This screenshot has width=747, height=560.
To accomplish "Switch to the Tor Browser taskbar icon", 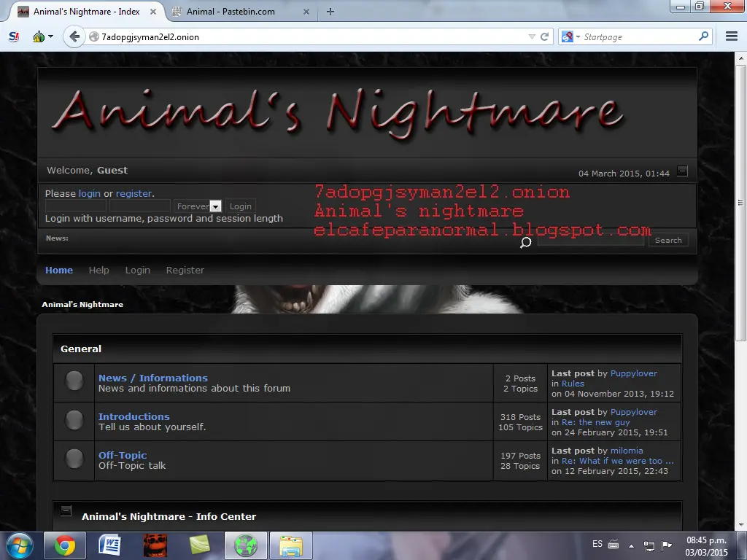I will (245, 545).
